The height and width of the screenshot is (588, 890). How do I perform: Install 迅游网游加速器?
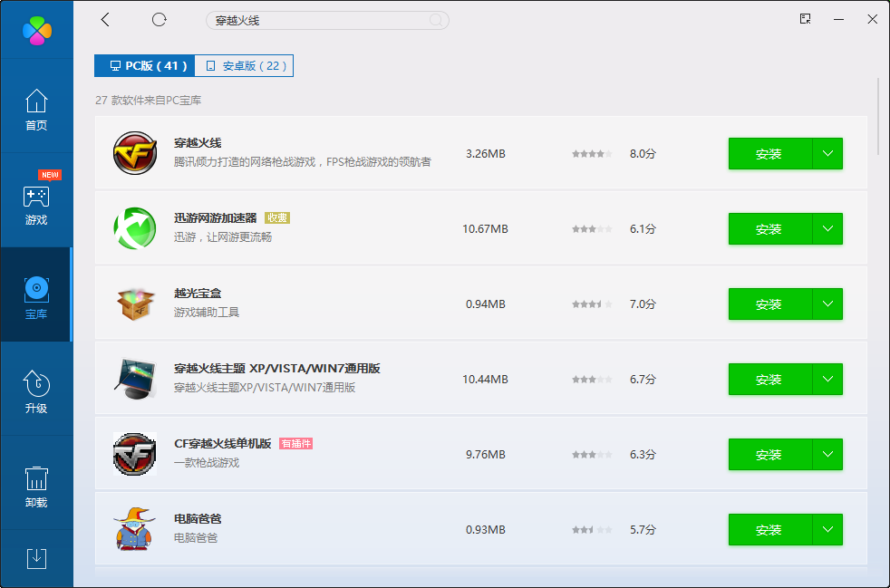[x=770, y=228]
